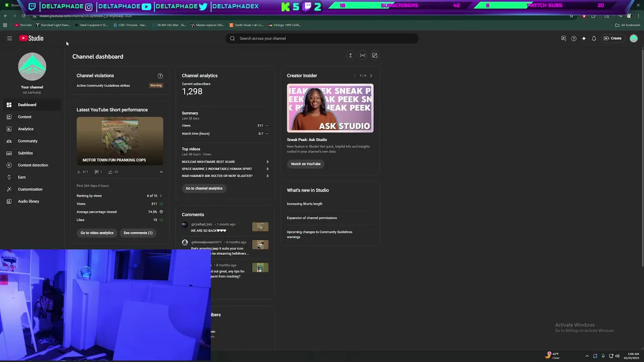The width and height of the screenshot is (644, 362).
Task: Click Go to video analytics button
Action: 97,233
